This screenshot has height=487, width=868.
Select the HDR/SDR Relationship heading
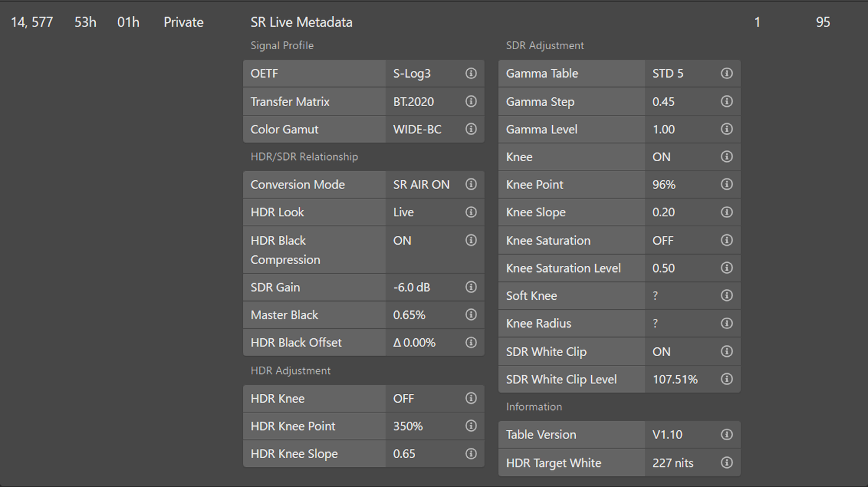304,156
